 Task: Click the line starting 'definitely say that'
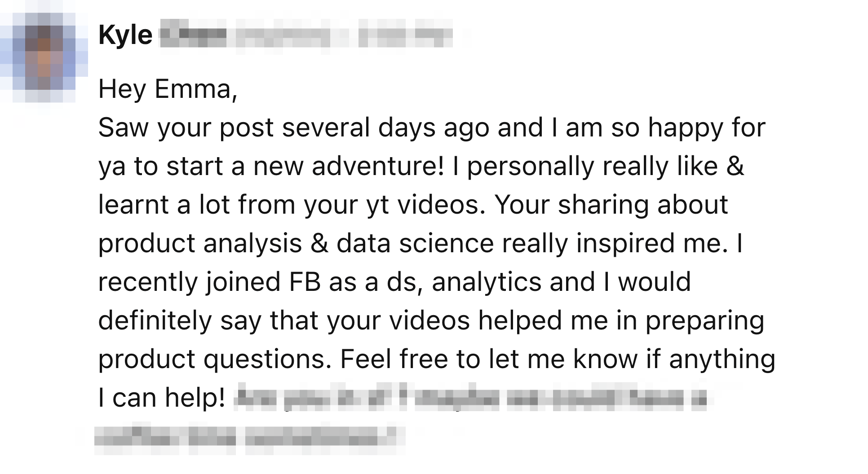point(431,320)
